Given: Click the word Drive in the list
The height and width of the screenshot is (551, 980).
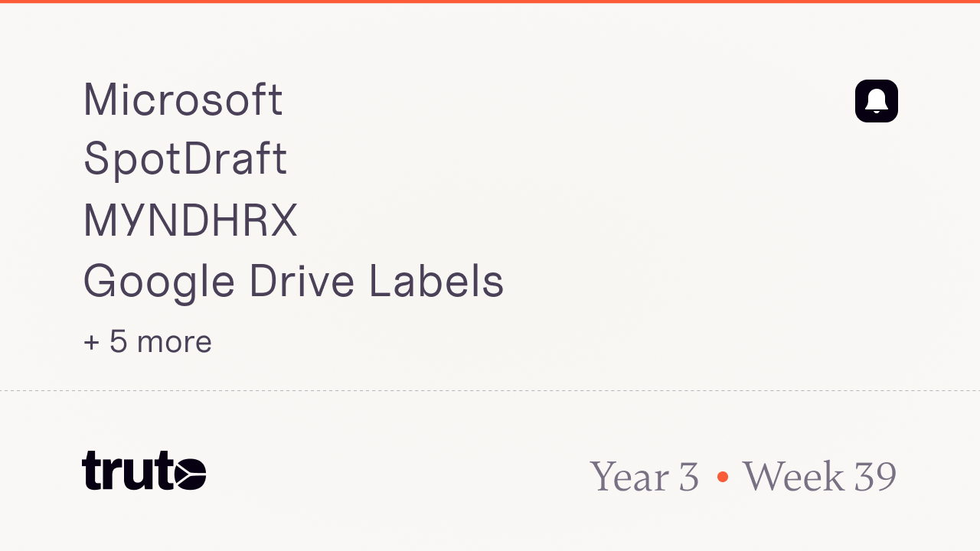Looking at the screenshot, I should pyautogui.click(x=302, y=281).
